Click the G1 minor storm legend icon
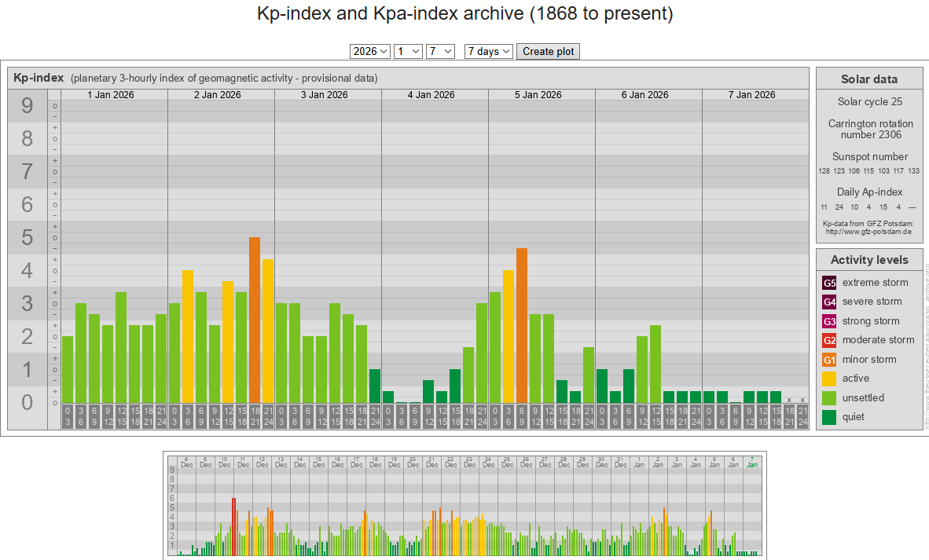 (x=829, y=359)
